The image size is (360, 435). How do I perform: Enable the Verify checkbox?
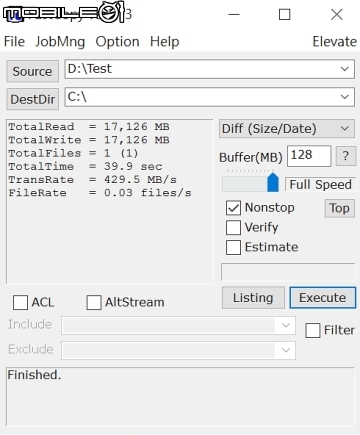[233, 228]
